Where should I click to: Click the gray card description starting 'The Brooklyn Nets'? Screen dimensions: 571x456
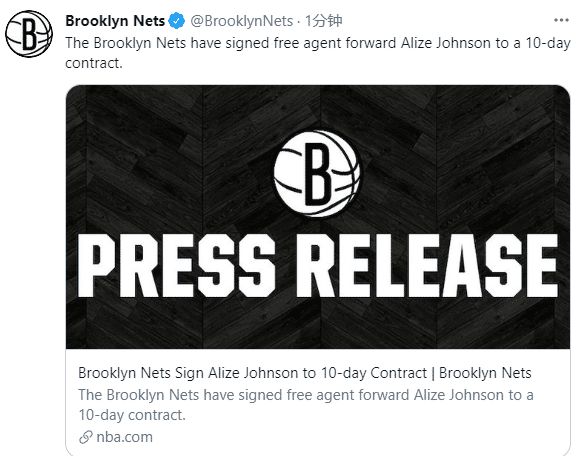[306, 405]
